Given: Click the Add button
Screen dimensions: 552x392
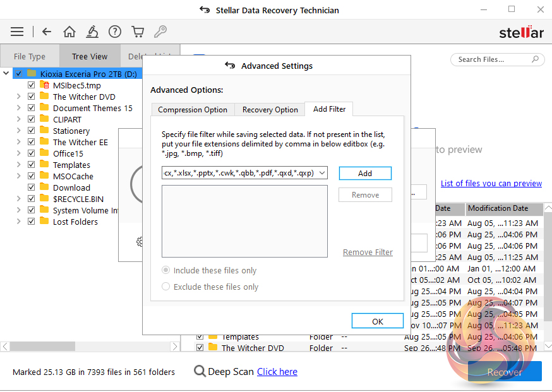Looking at the screenshot, I should (x=365, y=173).
